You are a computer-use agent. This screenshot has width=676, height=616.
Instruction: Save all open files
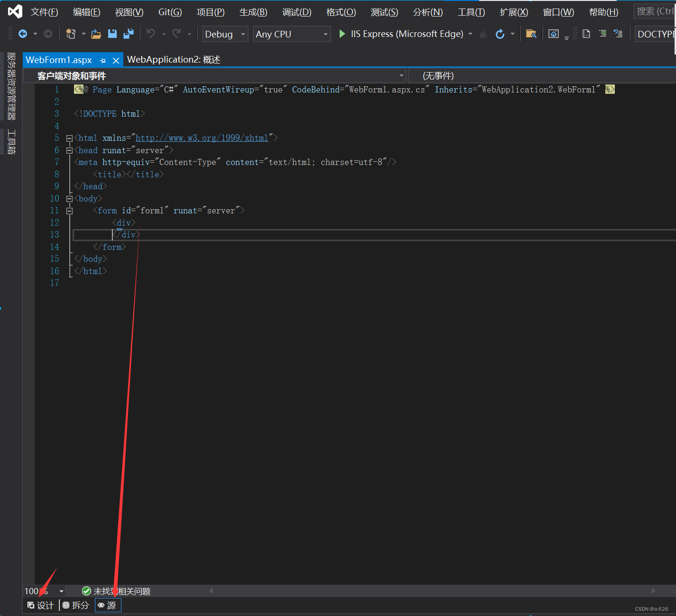tap(128, 34)
